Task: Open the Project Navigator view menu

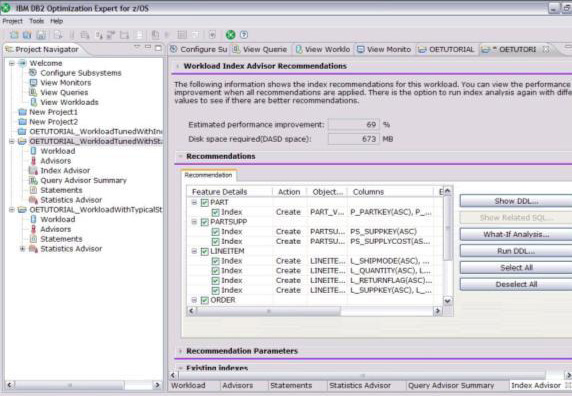Action: (137, 47)
